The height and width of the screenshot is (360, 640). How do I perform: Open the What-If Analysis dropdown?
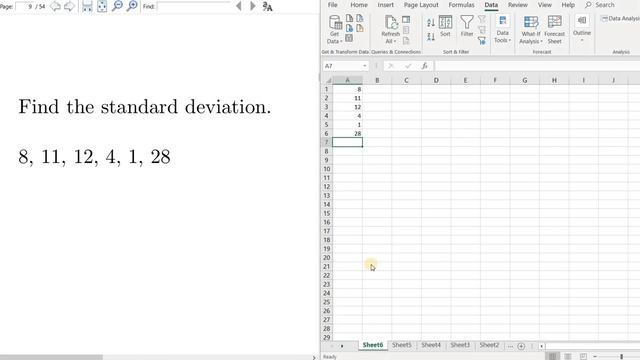tap(531, 30)
